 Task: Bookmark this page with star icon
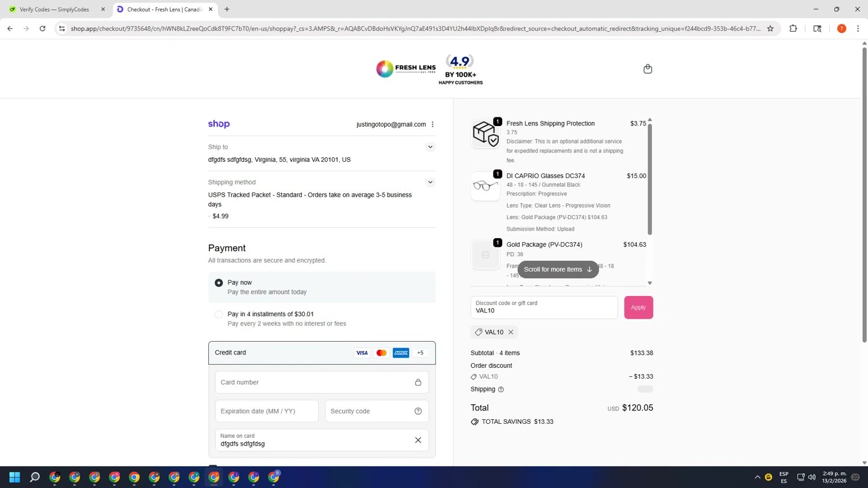tap(770, 28)
